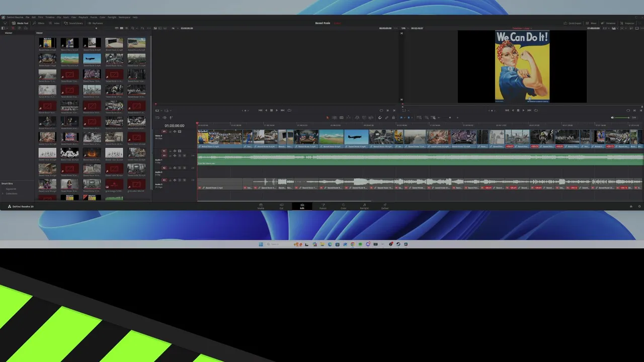Switch to the Color page
644x362 pixels.
[x=344, y=207]
